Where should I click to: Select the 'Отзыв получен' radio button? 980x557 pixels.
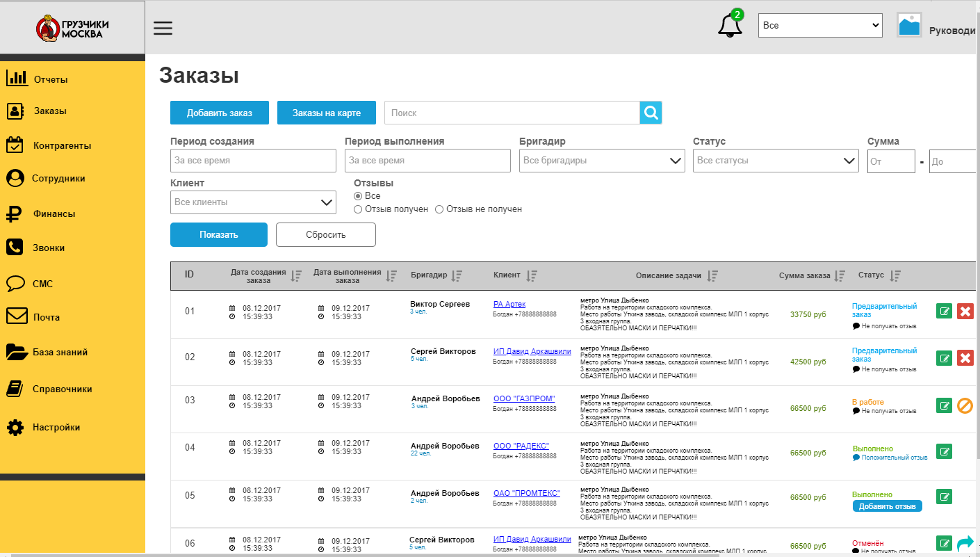(x=358, y=209)
